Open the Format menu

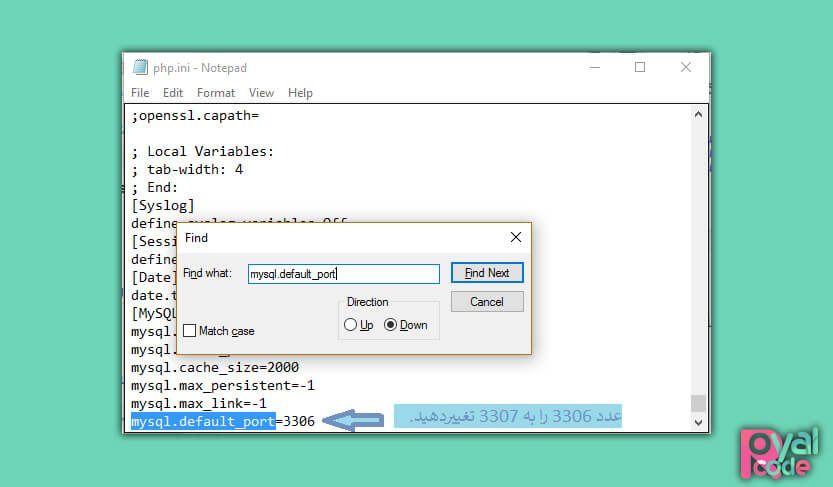coord(216,93)
